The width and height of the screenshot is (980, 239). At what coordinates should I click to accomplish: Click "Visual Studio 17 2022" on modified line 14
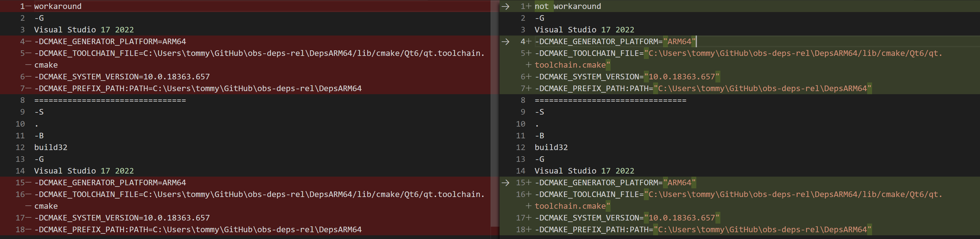tap(584, 171)
